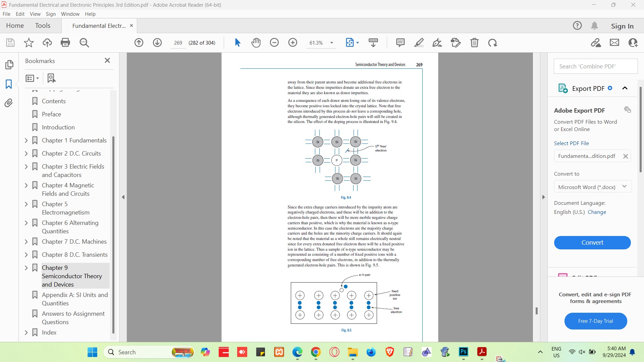Open Convert to Microsoft Word dropdown
The width and height of the screenshot is (644, 362).
[593, 187]
